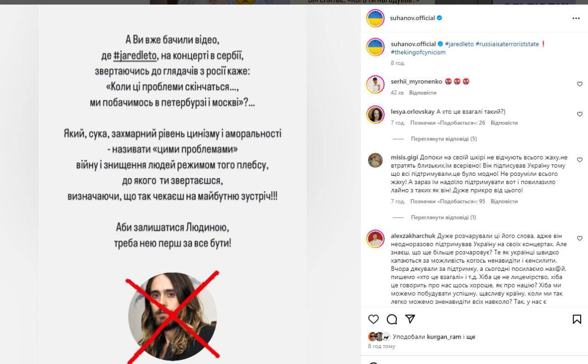The width and height of the screenshot is (588, 364).
Task: Save post with bookmark icon
Action: point(577,319)
